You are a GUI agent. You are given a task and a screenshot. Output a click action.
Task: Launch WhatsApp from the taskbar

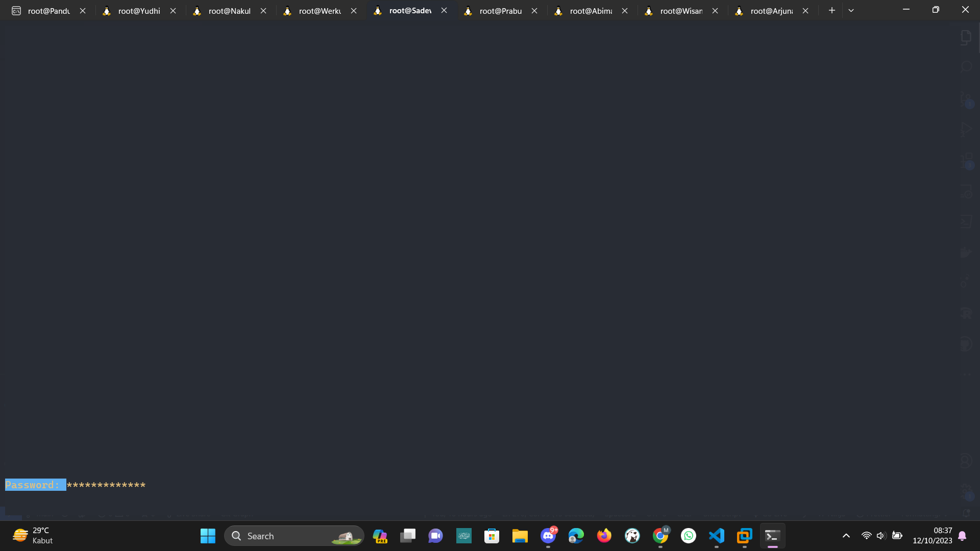pos(689,536)
